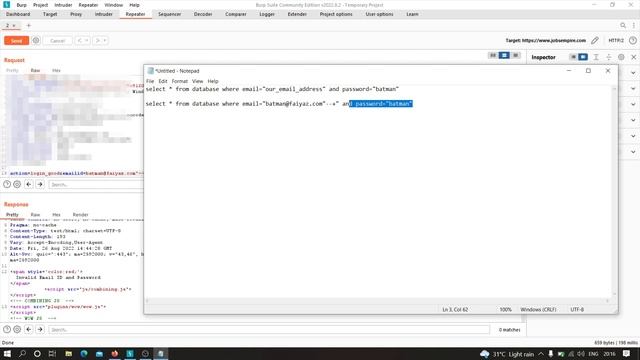This screenshot has width=640, height=360.
Task: Switch to the Sequencer tab
Action: [x=169, y=14]
